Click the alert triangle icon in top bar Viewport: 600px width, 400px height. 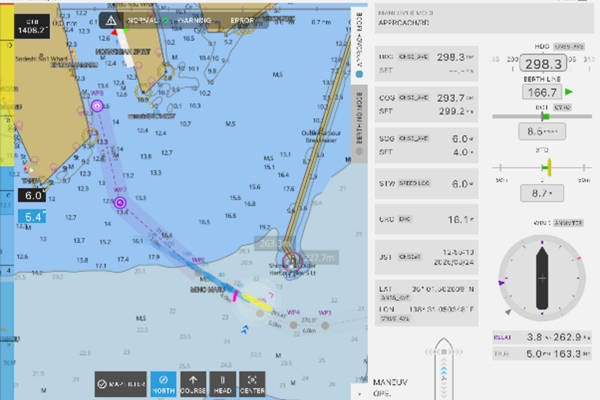pyautogui.click(x=110, y=19)
